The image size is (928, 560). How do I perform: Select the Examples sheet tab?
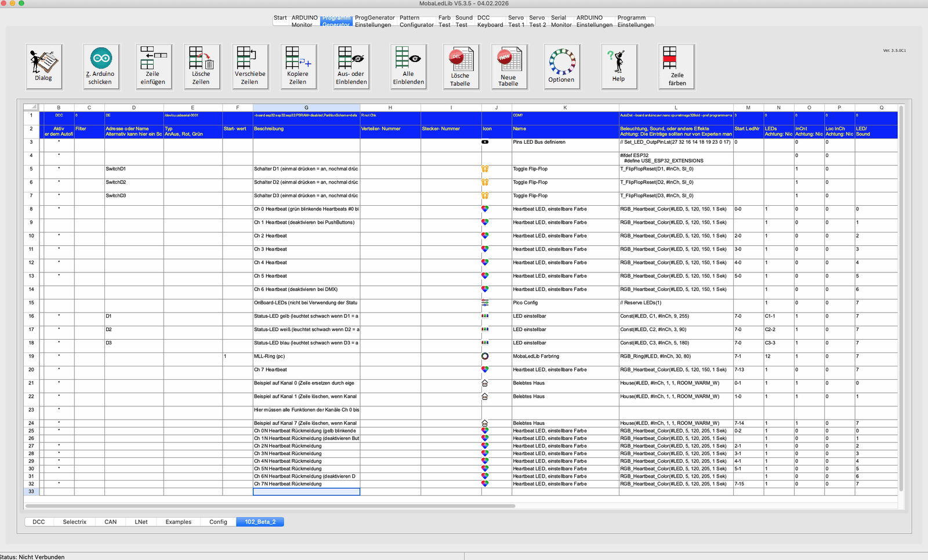coord(178,522)
